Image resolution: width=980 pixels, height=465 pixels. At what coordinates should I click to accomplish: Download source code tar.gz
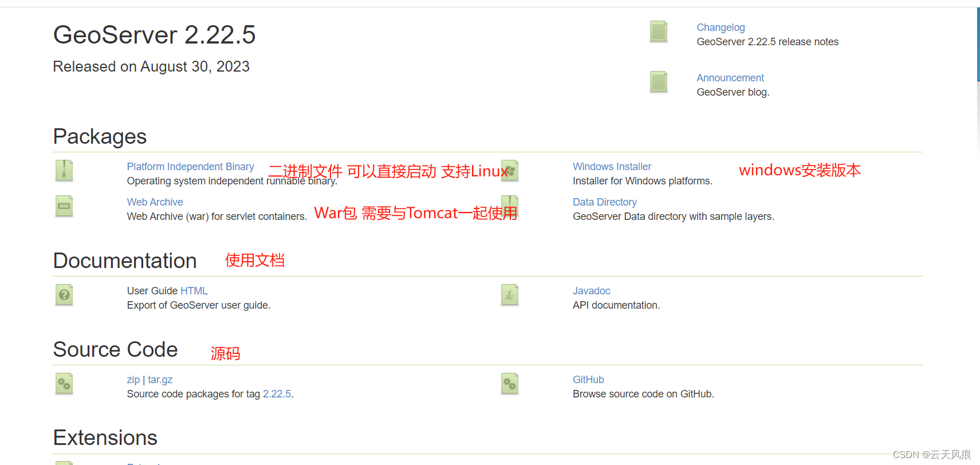coord(160,380)
